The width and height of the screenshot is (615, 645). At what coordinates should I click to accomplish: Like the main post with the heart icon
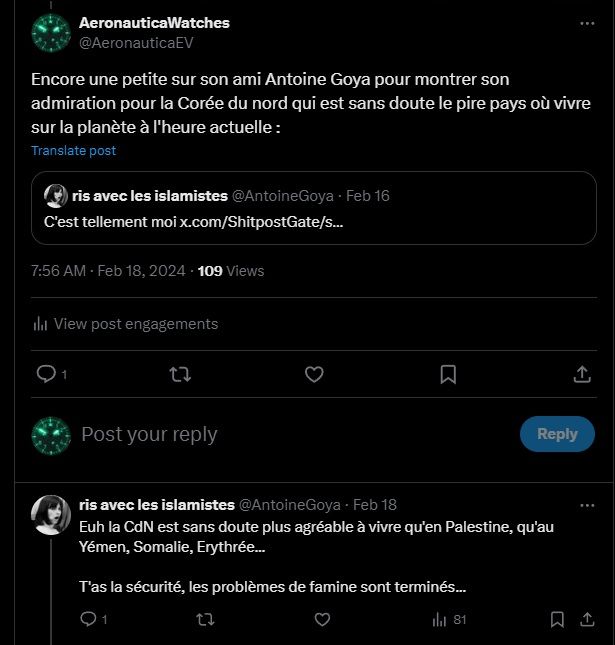pos(314,374)
